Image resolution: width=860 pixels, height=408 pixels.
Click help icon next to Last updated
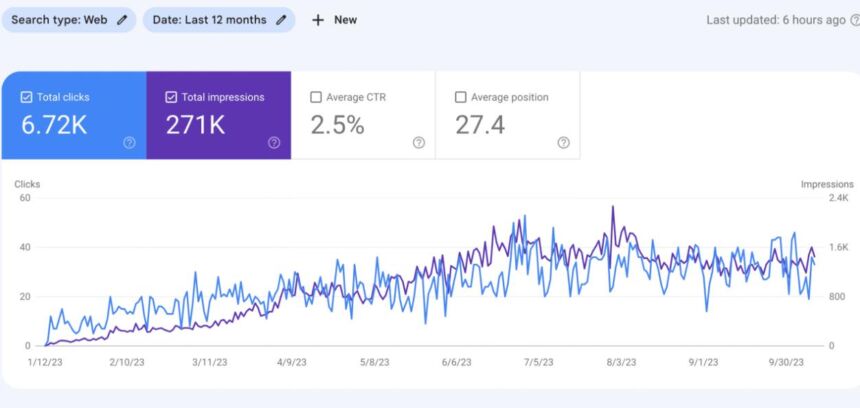[854, 20]
